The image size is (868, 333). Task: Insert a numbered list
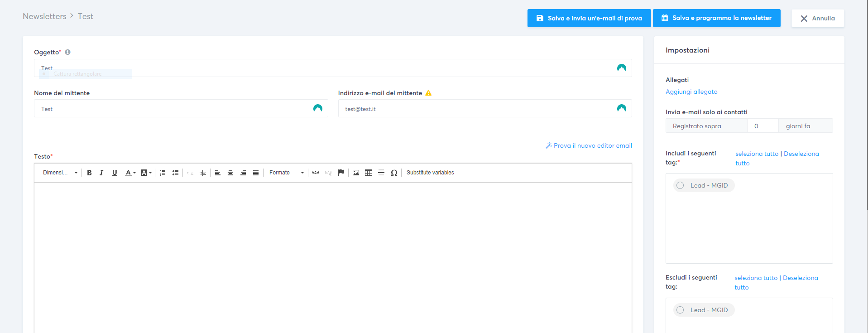[163, 173]
